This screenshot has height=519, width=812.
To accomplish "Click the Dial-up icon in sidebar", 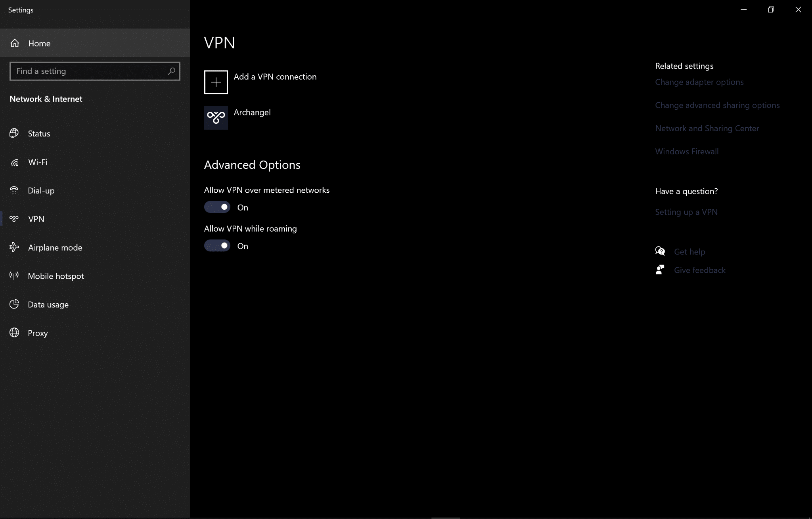I will [14, 190].
